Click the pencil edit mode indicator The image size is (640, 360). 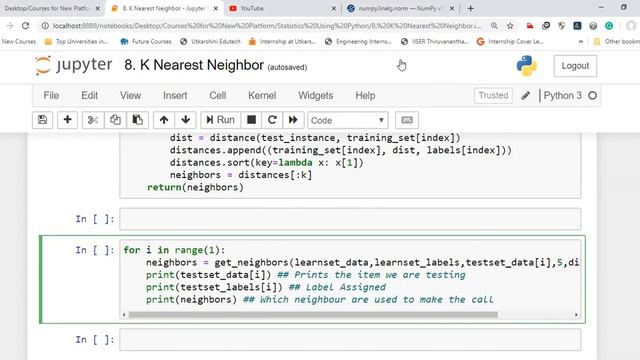[526, 96]
